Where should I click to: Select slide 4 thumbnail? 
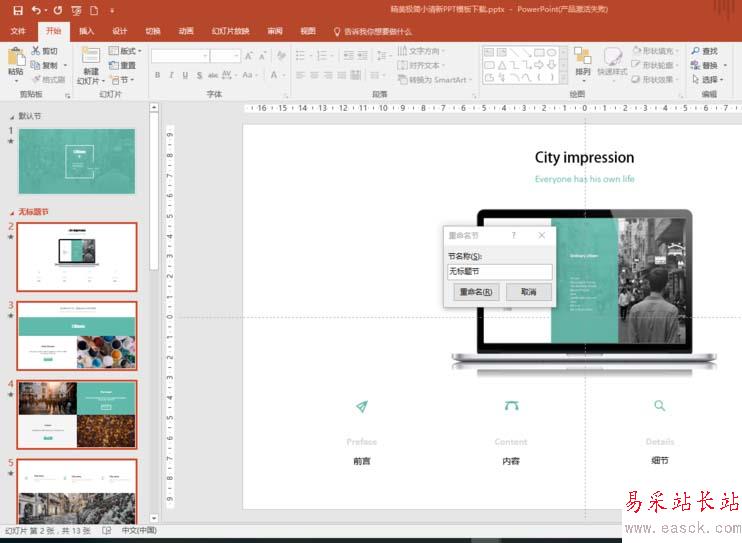[x=77, y=414]
